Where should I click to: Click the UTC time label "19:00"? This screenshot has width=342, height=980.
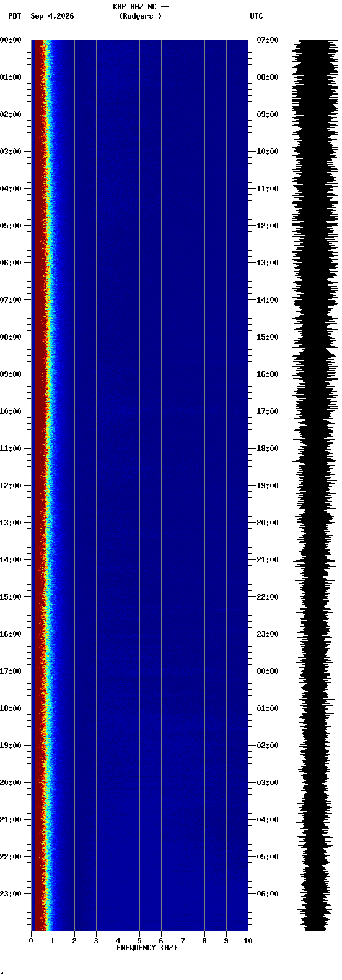[268, 486]
